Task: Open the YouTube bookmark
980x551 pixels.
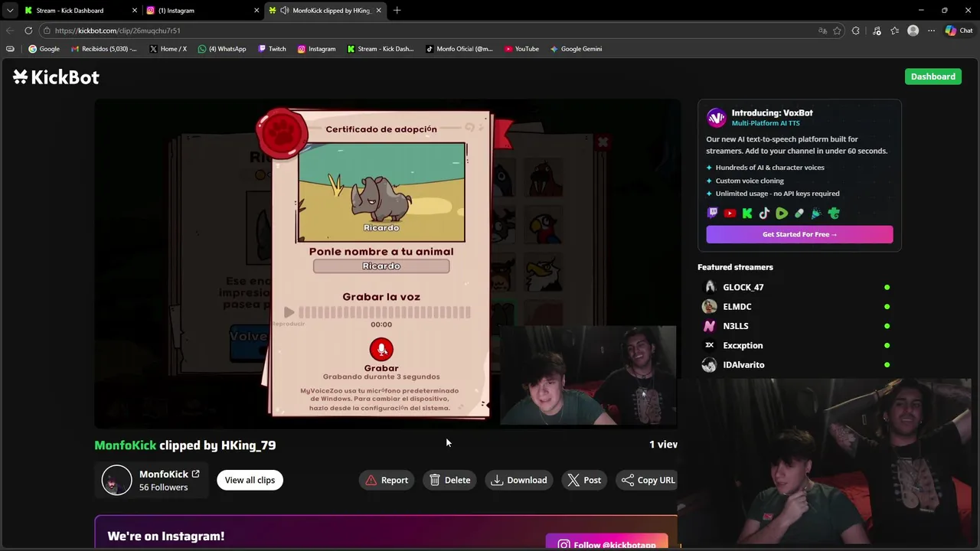Action: 521,49
